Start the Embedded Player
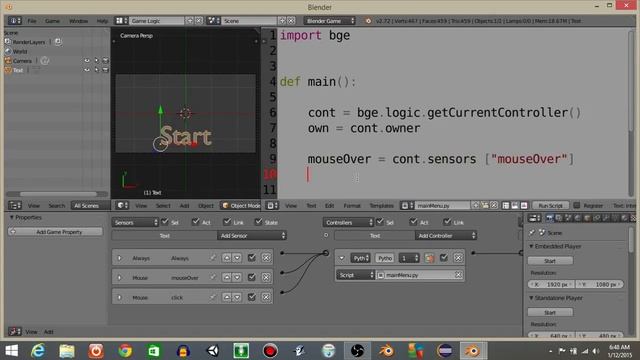Image resolution: width=640 pixels, height=360 pixels. coord(550,260)
